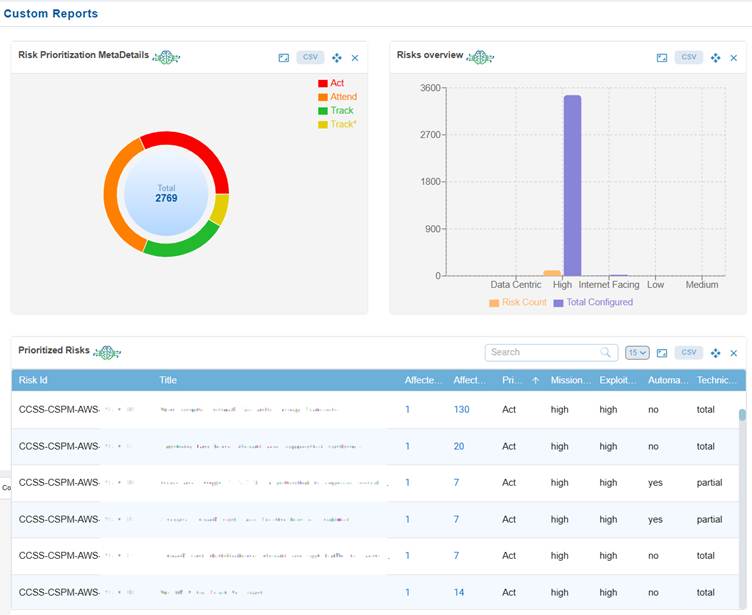Screen dimensions: 752x615
Task: Click move icon on Risks overview widget
Action: pyautogui.click(x=716, y=58)
